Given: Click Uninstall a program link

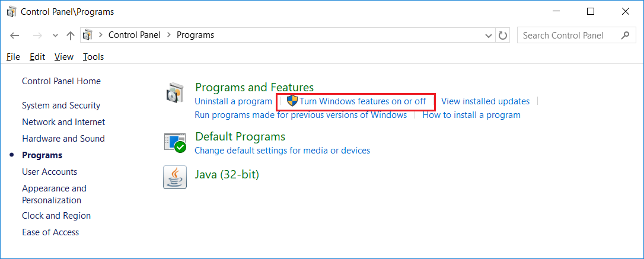Looking at the screenshot, I should click(x=233, y=101).
